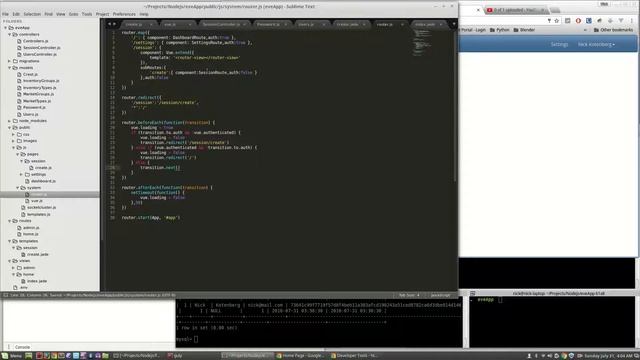Open MarketGroups.js file
The width and height of the screenshot is (640, 360).
coord(38,94)
